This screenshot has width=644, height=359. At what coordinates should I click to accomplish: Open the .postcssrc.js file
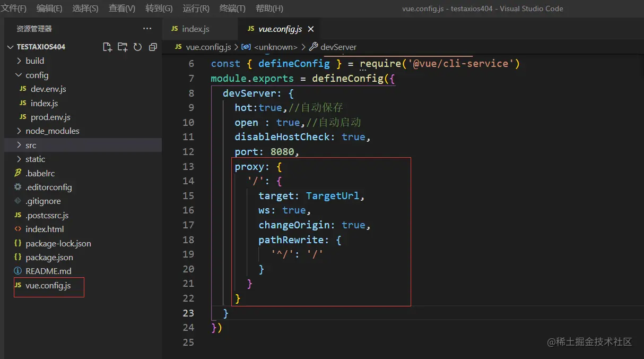[x=47, y=216]
